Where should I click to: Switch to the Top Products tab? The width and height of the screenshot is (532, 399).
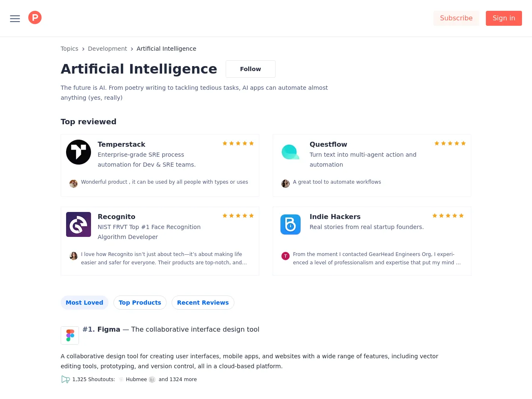point(140,303)
